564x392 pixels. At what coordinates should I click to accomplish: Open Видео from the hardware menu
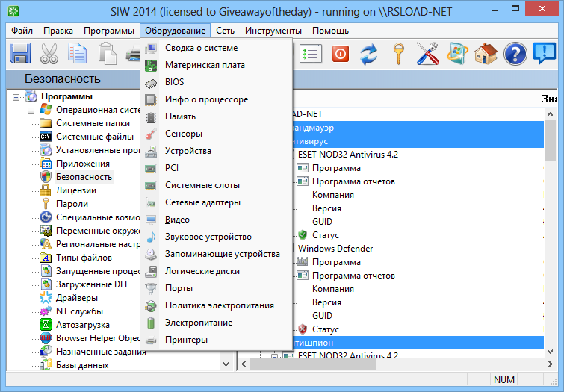pos(216,220)
